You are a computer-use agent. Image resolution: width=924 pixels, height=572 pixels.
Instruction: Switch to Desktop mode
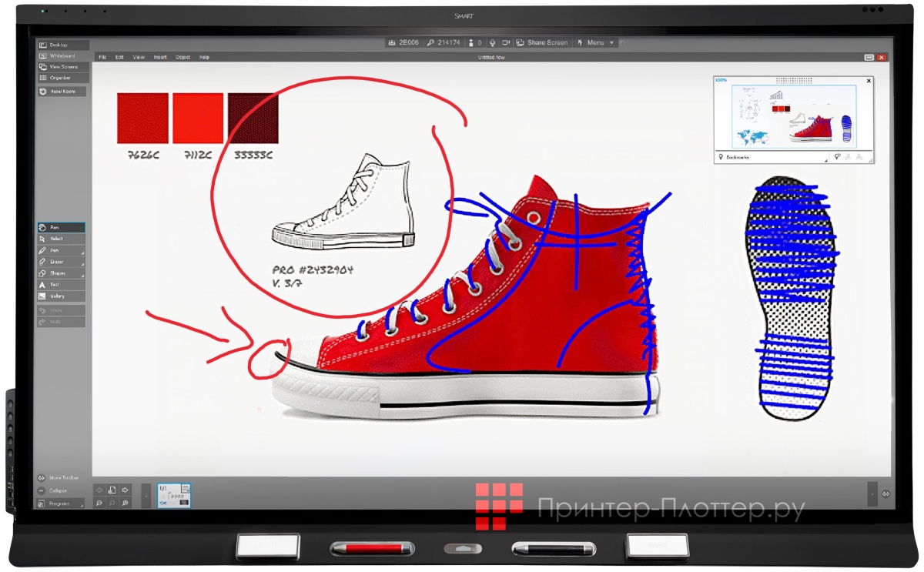pos(62,45)
